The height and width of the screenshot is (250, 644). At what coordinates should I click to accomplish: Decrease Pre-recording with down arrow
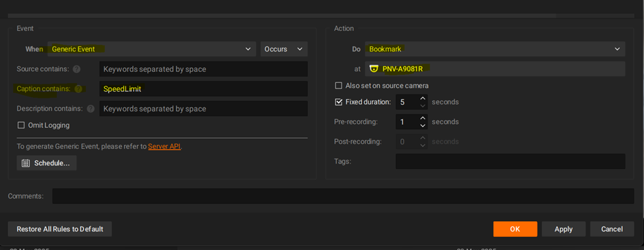pos(423,125)
